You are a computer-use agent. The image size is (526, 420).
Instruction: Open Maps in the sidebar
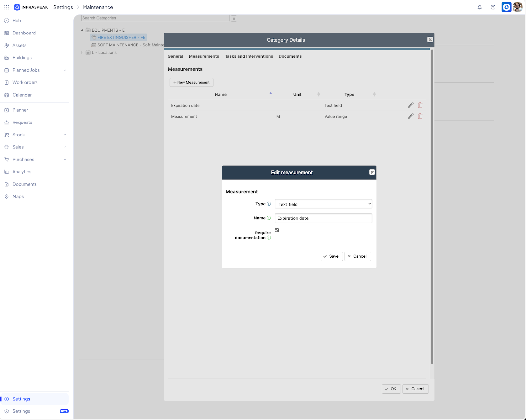pos(18,197)
